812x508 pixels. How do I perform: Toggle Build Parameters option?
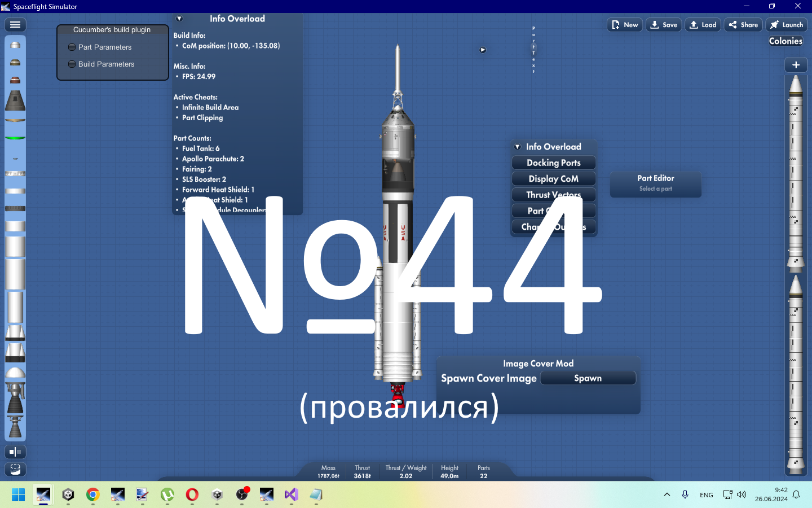click(x=101, y=64)
